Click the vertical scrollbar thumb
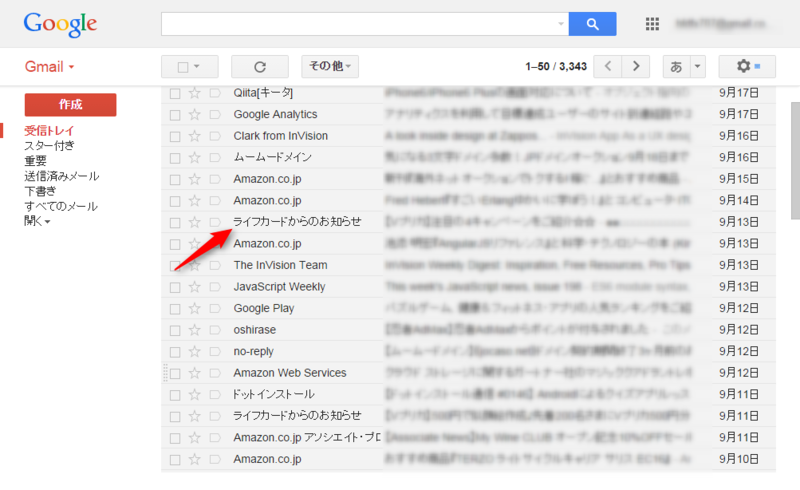Image resolution: width=800 pixels, height=490 pixels. pos(795,160)
